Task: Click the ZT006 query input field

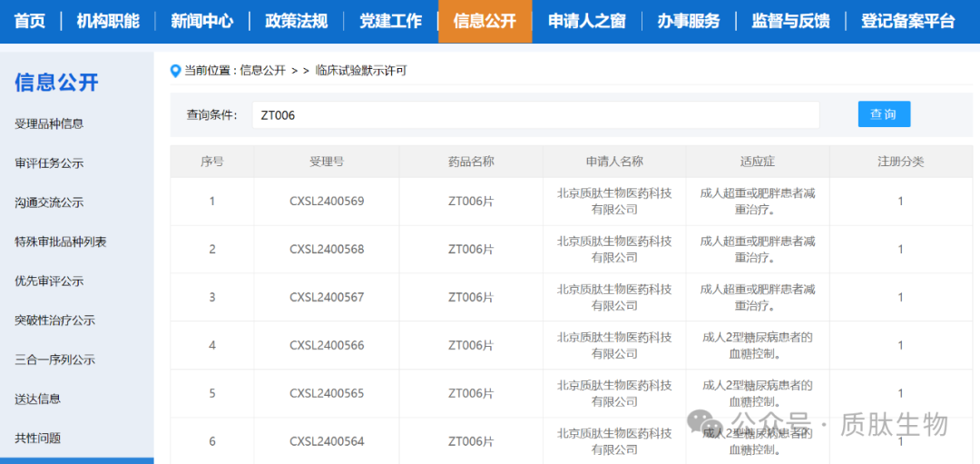Action: pos(535,115)
